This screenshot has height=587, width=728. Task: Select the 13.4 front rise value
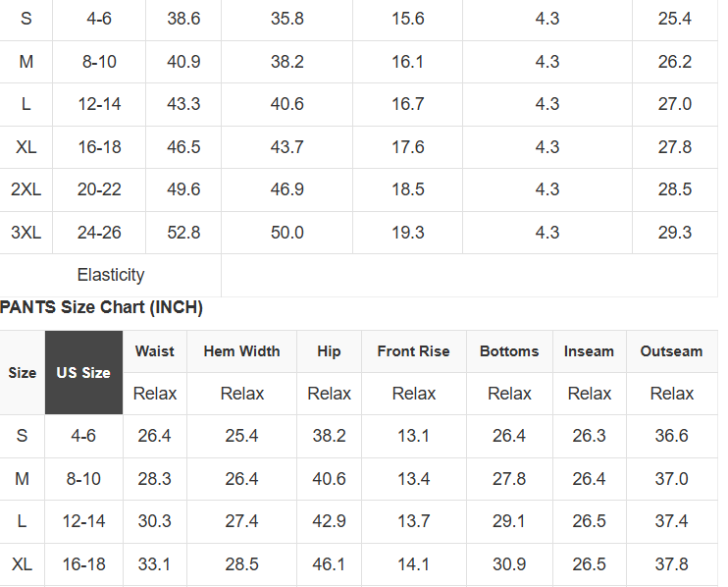coord(414,479)
